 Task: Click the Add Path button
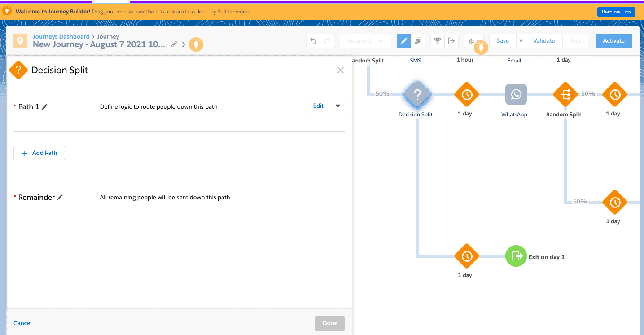click(39, 153)
